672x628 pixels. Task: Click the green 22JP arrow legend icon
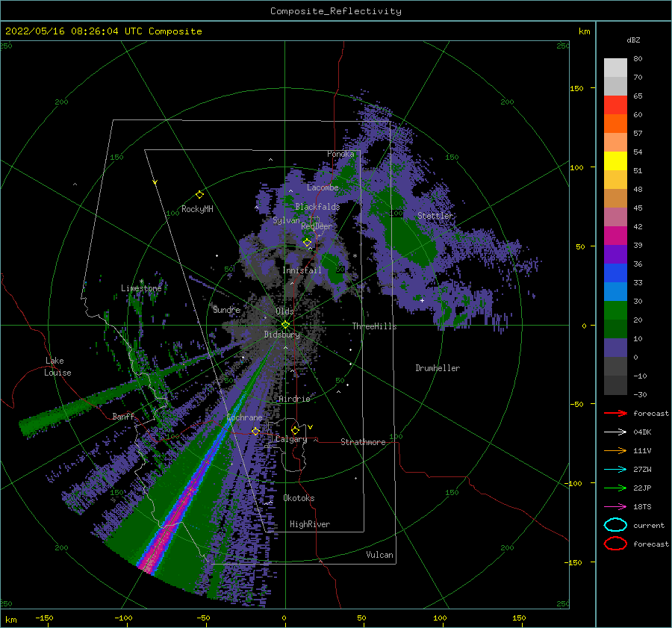615,488
